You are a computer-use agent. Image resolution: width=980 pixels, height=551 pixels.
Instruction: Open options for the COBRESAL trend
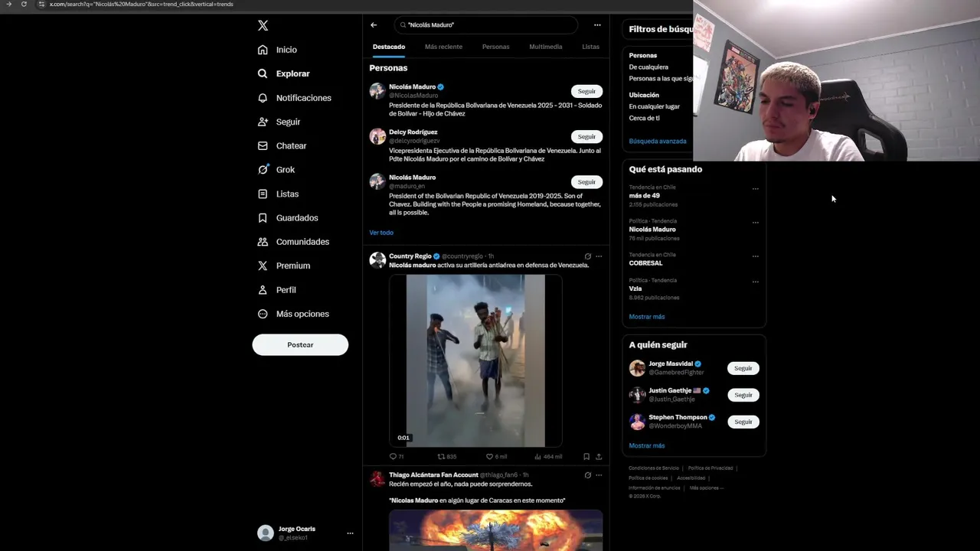[755, 256]
